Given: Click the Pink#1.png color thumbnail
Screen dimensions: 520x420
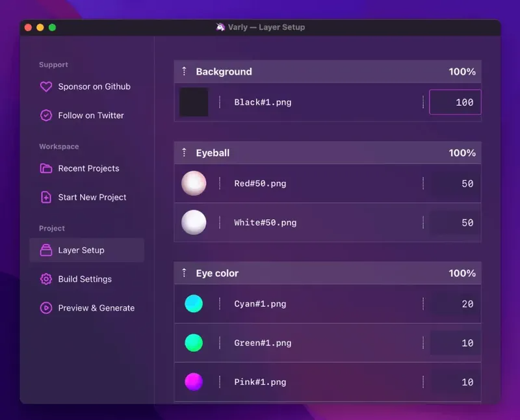Looking at the screenshot, I should coord(194,382).
